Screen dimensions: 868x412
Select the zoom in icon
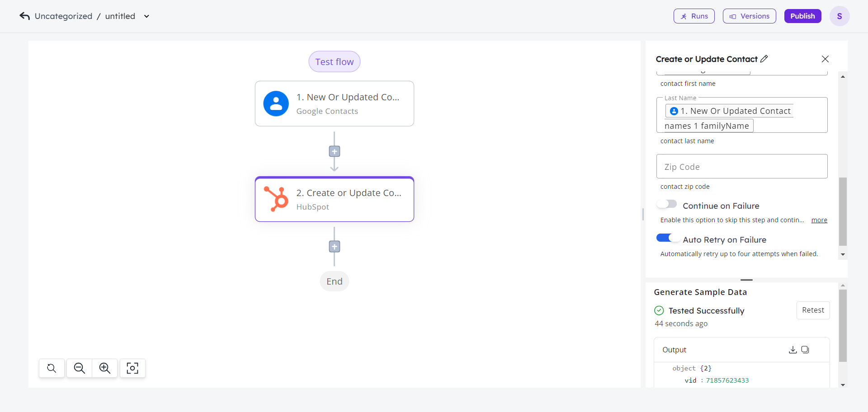[105, 368]
